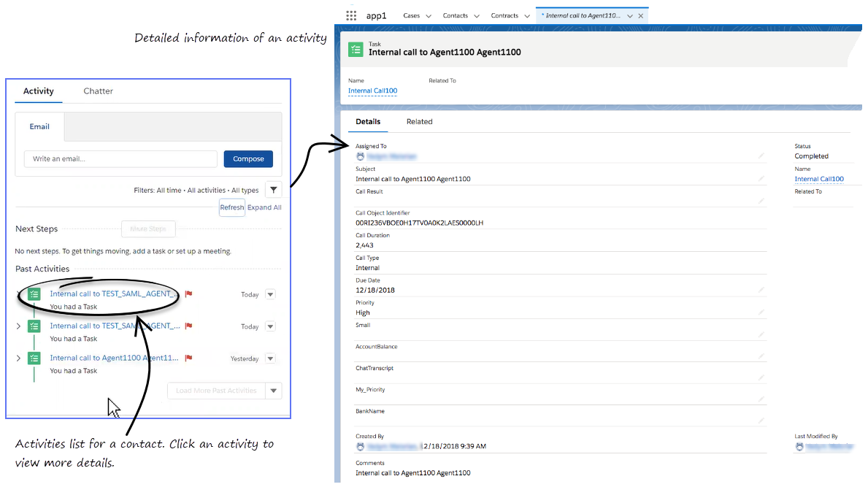Switch to the Chatter tab

pyautogui.click(x=98, y=91)
